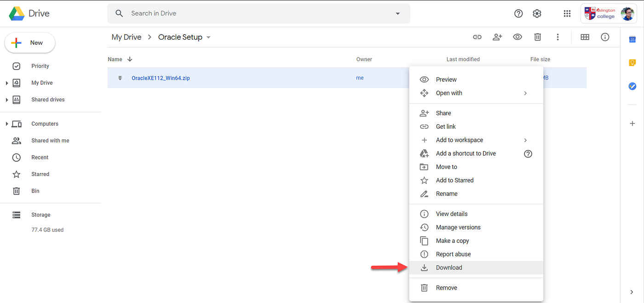Click the Remove bin toolbar icon
Viewport: 644px width, 303px height.
[537, 37]
